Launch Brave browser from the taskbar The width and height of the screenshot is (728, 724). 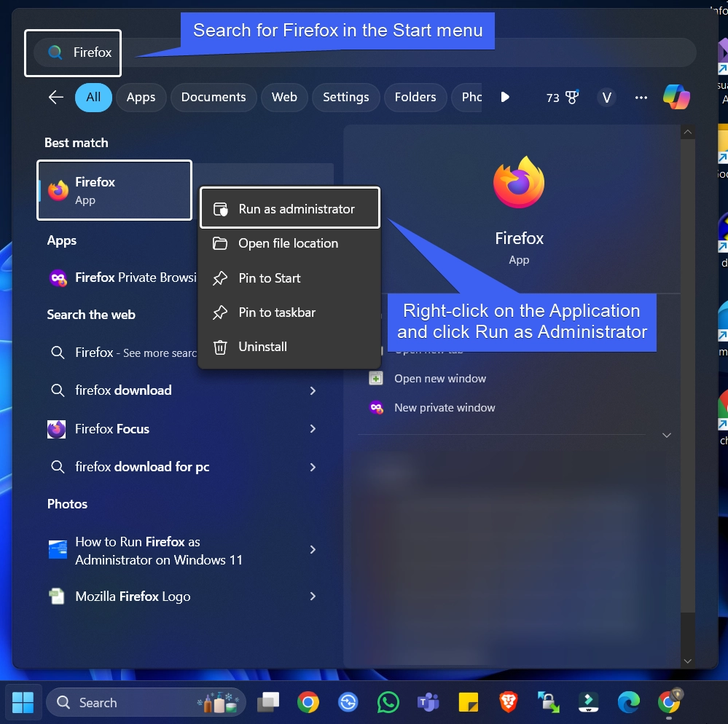[509, 702]
